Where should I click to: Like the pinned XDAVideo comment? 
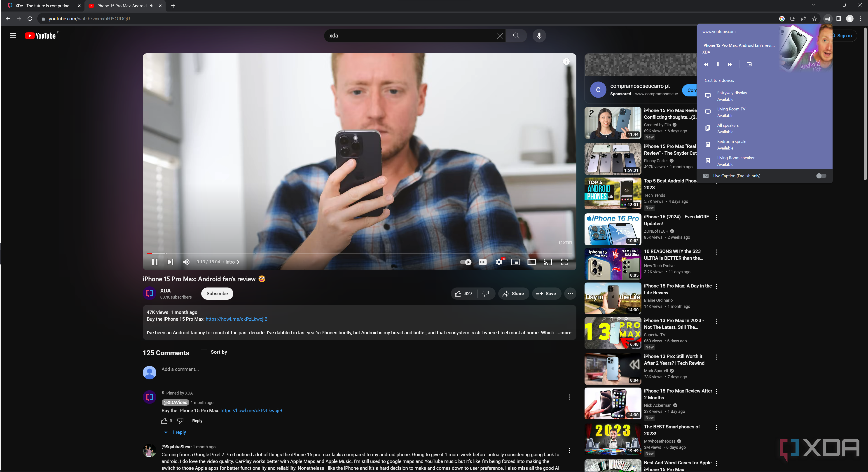(164, 421)
